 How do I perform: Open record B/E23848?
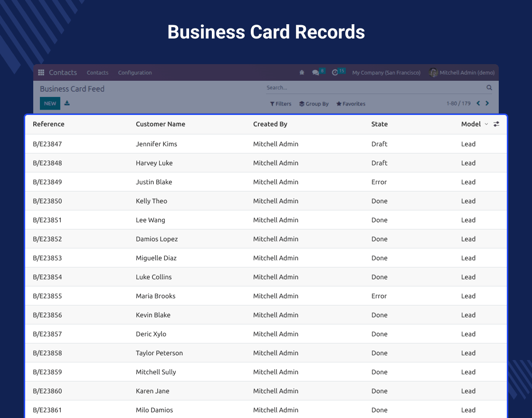point(47,163)
